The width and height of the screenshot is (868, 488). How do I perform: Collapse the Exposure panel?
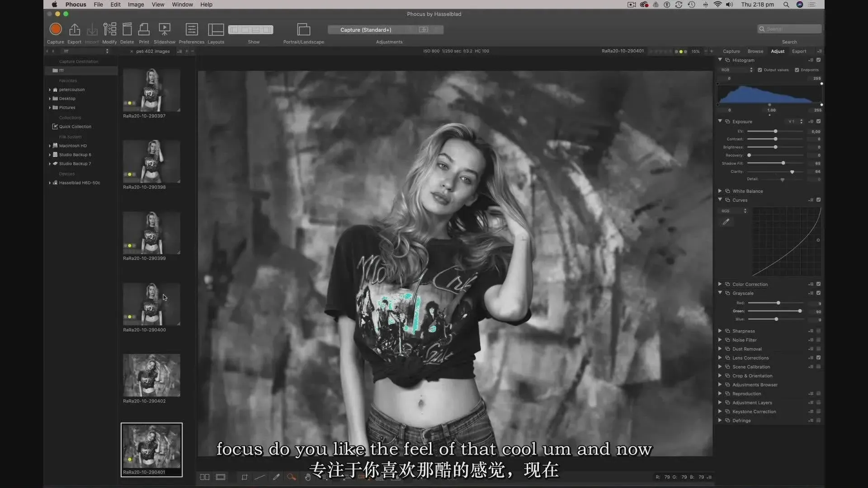point(720,122)
